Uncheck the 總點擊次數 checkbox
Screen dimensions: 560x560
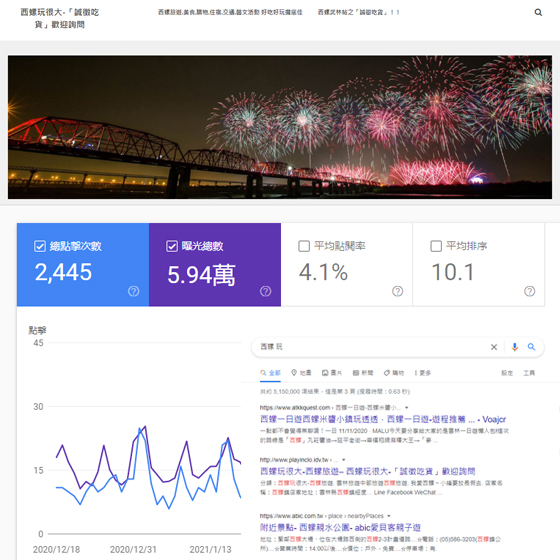tap(40, 246)
